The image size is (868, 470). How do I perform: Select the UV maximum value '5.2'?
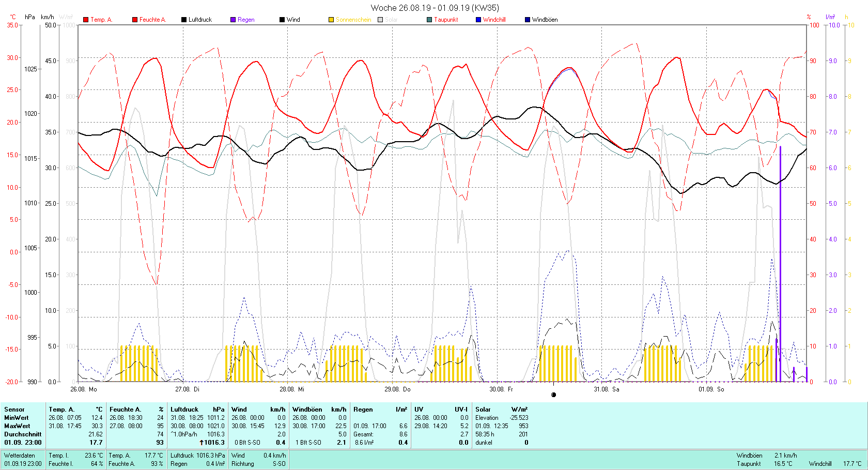coord(464,426)
